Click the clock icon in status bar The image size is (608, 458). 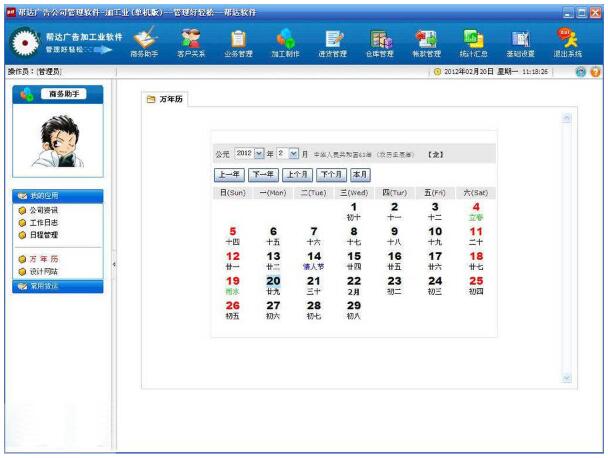[437, 72]
